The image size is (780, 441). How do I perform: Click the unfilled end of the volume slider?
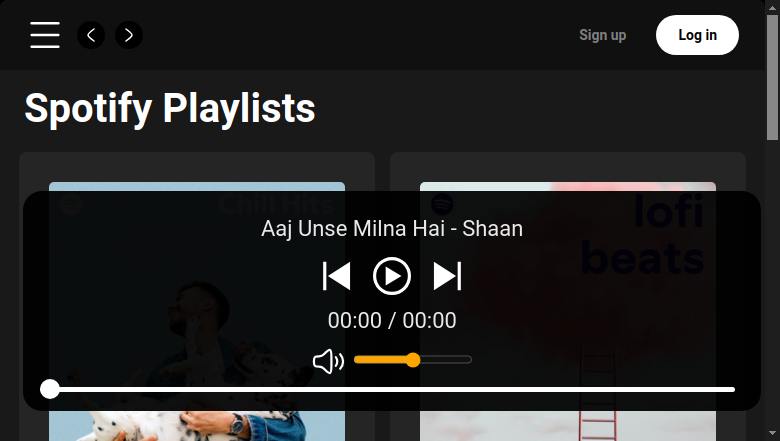(x=465, y=359)
